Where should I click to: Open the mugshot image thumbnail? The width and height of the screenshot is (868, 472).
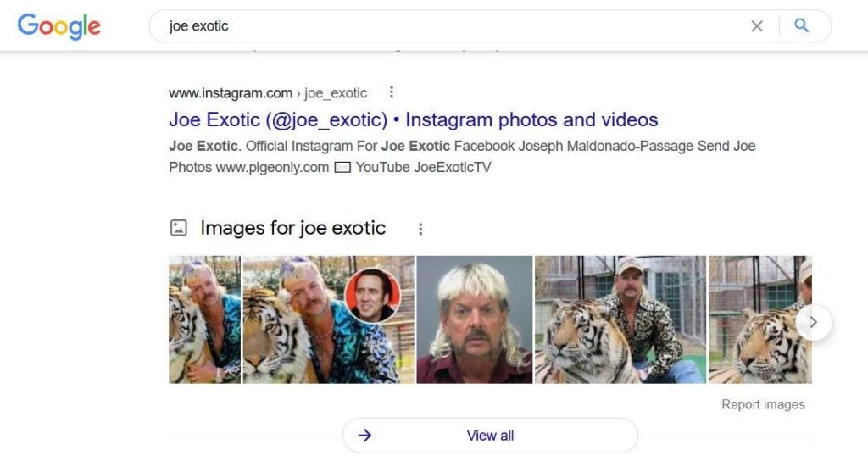pyautogui.click(x=475, y=319)
